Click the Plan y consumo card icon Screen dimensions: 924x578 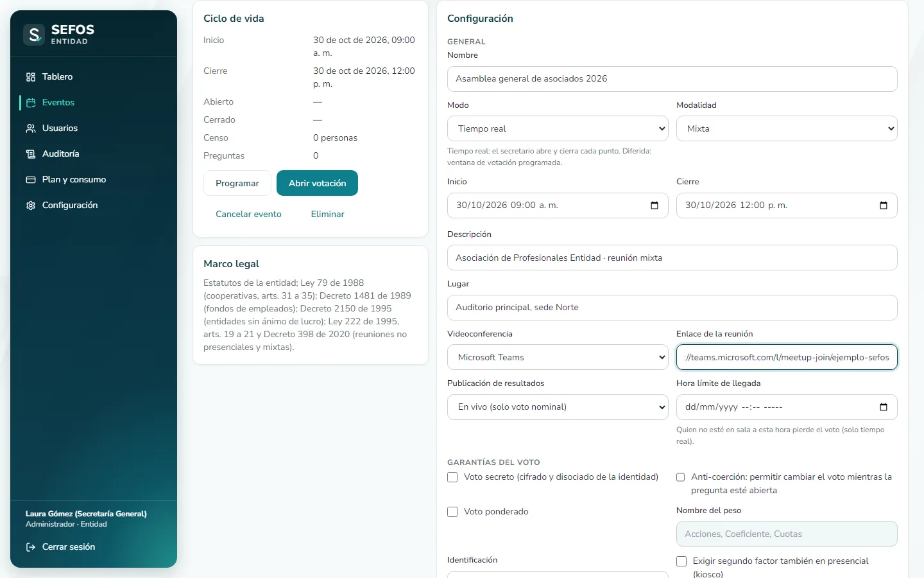click(x=31, y=180)
